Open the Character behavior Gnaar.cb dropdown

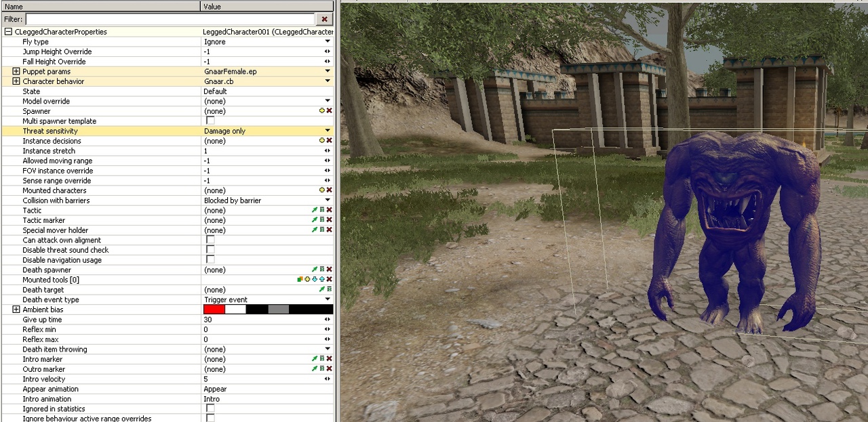[x=328, y=81]
